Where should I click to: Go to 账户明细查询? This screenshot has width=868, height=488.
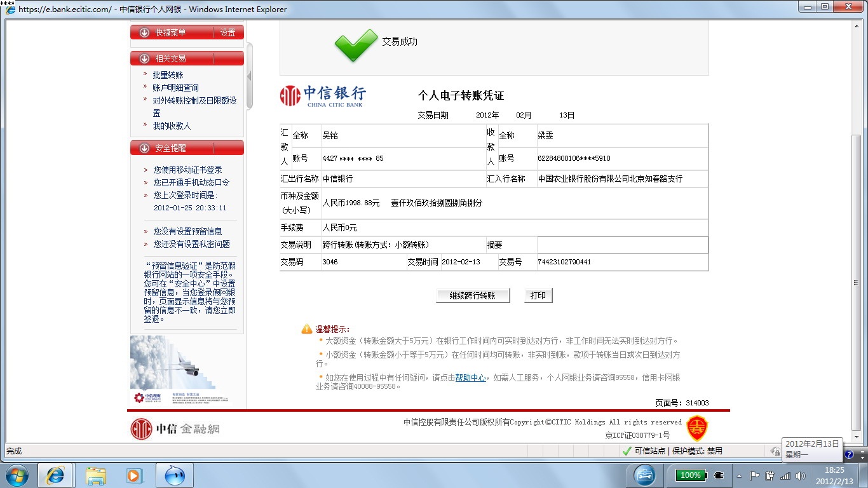pyautogui.click(x=175, y=88)
